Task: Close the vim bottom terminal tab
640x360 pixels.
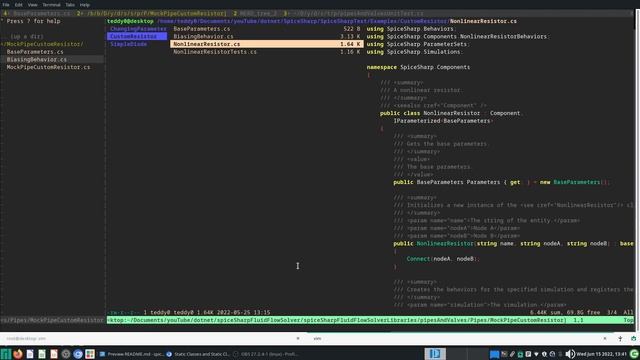Action: point(605,339)
